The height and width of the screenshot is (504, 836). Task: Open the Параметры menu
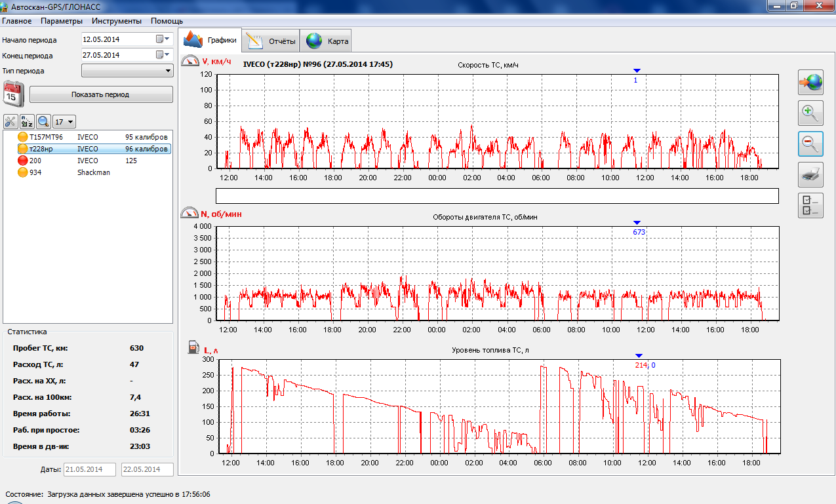tap(62, 21)
